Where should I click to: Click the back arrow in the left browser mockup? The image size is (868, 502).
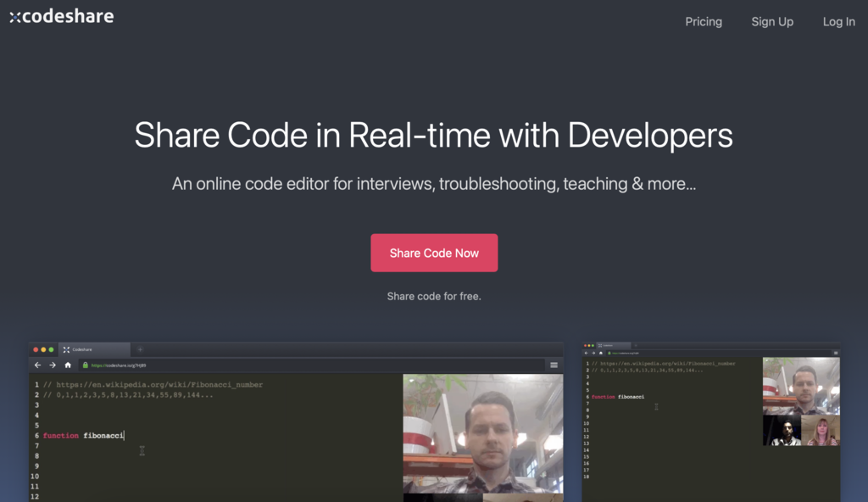37,365
